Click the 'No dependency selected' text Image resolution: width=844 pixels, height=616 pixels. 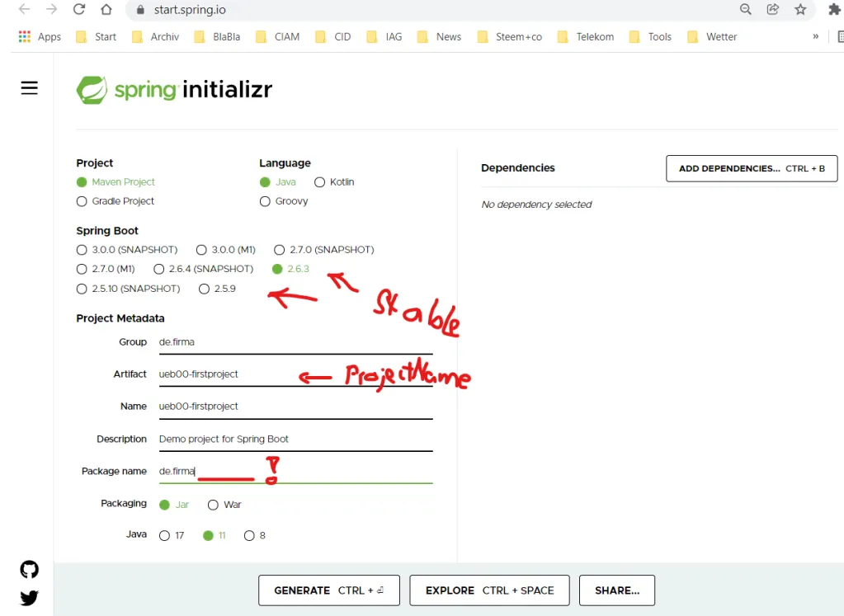(536, 205)
